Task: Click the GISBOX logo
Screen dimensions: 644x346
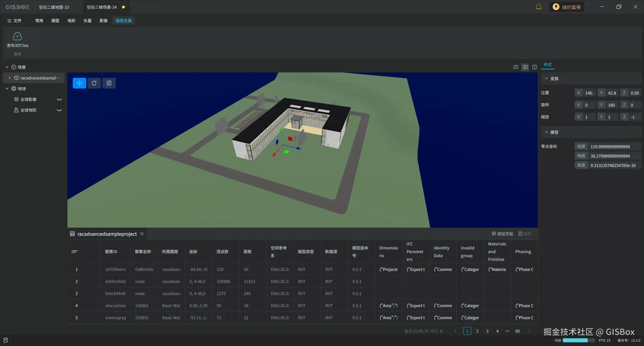Action: 17,7
